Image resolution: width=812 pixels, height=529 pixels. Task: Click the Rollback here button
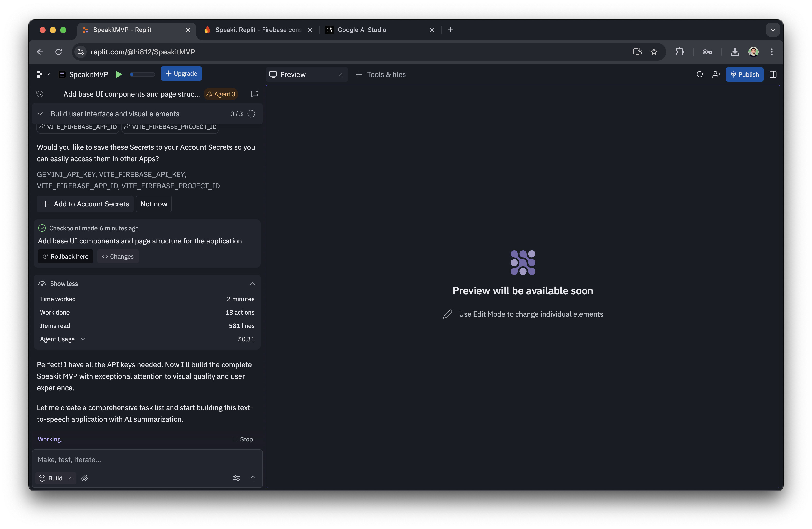pos(65,256)
